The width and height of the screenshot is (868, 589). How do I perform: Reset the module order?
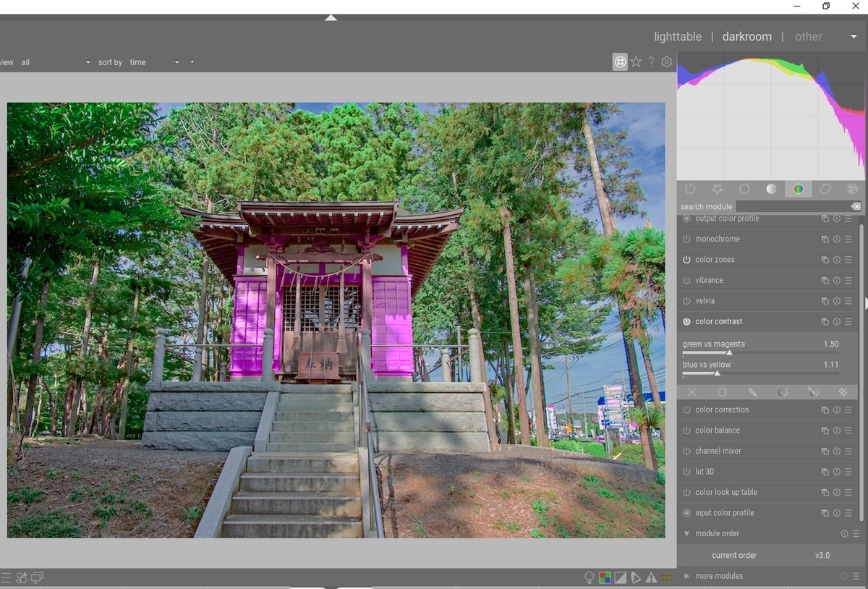coord(844,533)
